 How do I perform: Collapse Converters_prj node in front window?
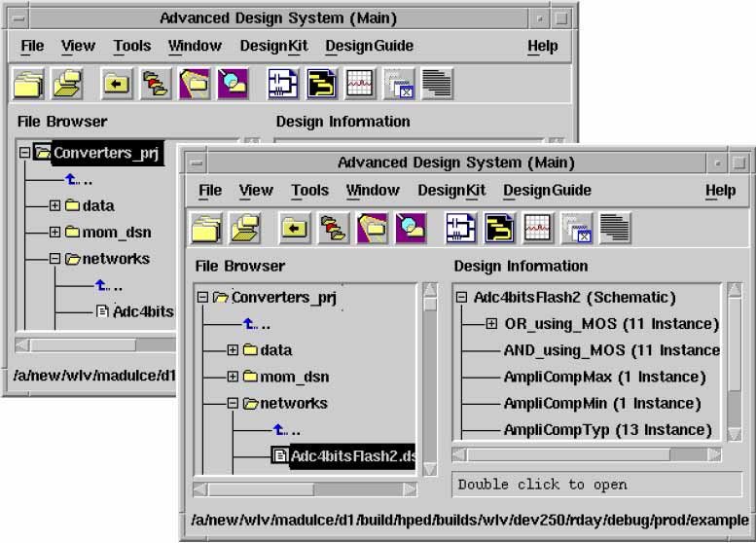(x=203, y=297)
